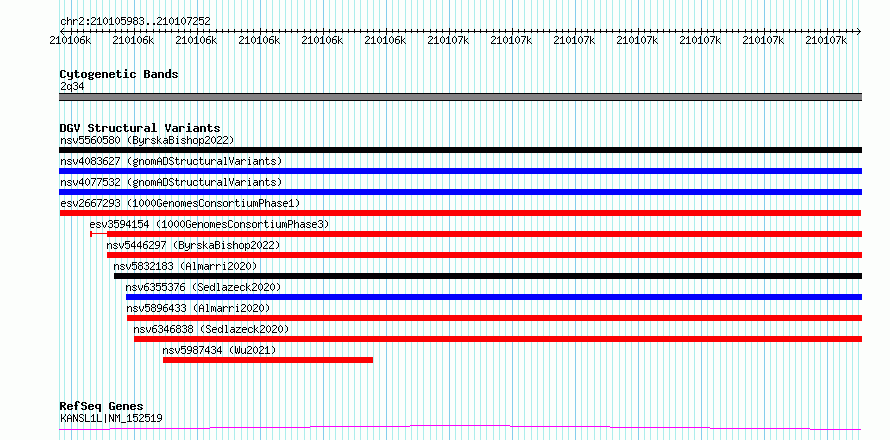Open nsv4077532 (gnomADStructuralVariants) label
Viewport: 890px width, 440px height.
(171, 182)
